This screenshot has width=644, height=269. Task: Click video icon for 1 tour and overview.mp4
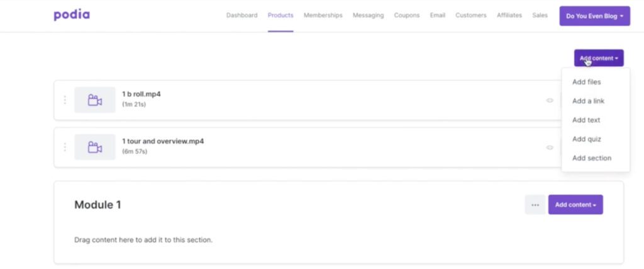tap(95, 147)
